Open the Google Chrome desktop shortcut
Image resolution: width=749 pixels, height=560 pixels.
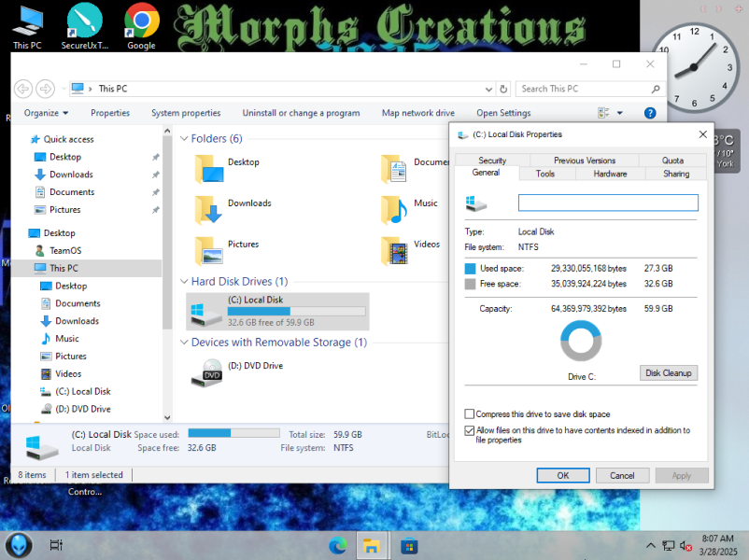point(141,27)
